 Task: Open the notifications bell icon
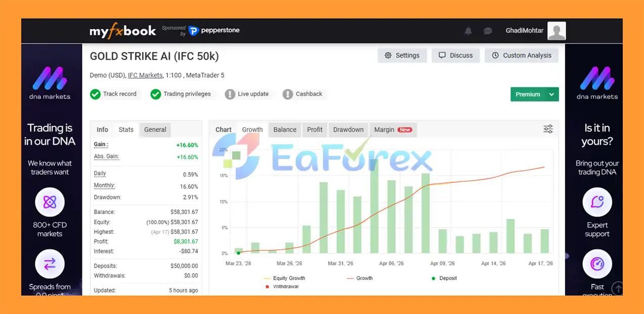click(x=468, y=31)
